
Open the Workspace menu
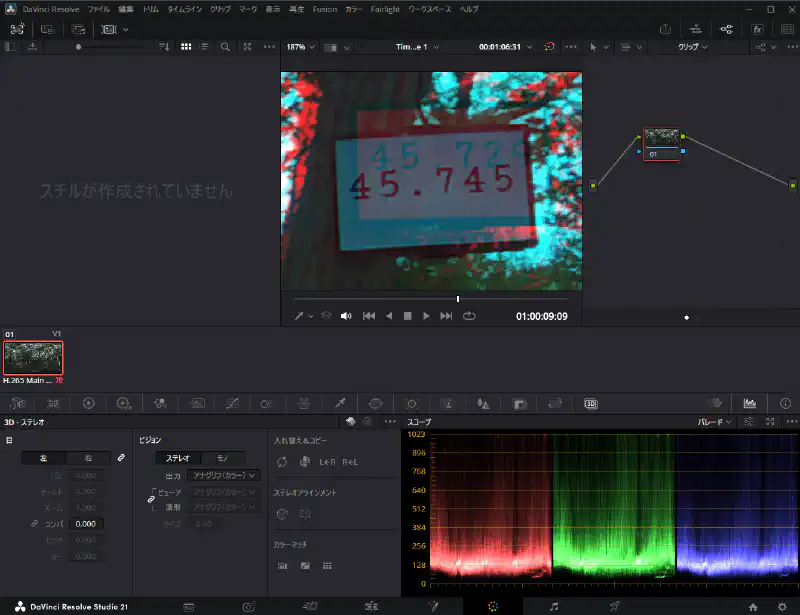430,9
